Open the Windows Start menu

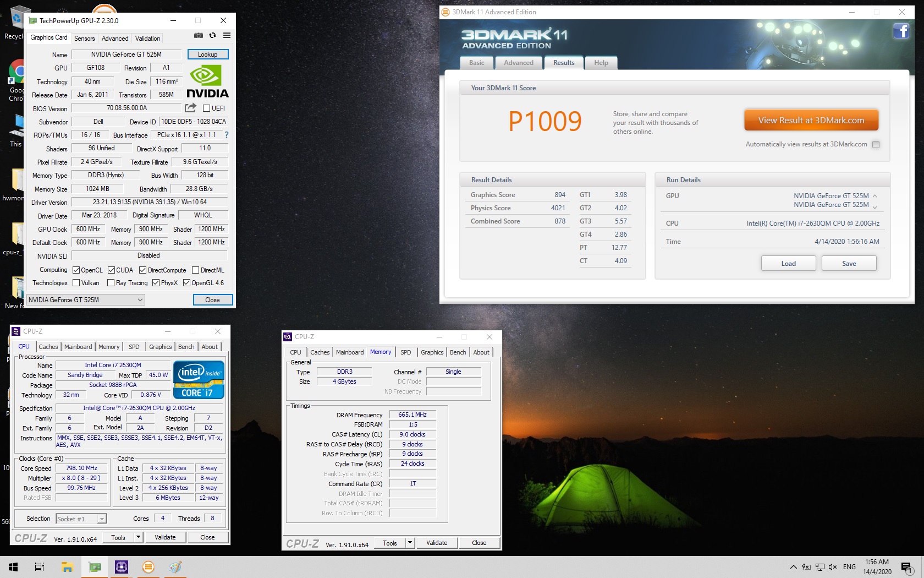[13, 566]
